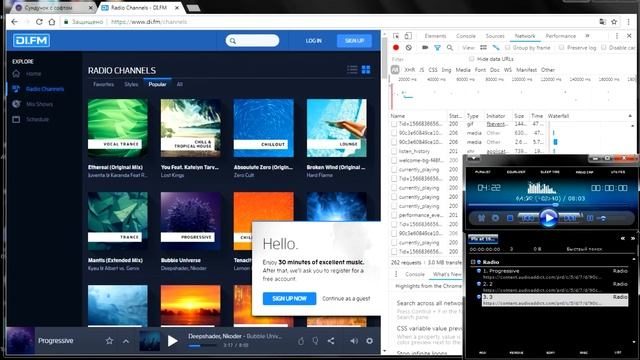Stop recording network log
The image size is (640, 360).
tap(396, 48)
